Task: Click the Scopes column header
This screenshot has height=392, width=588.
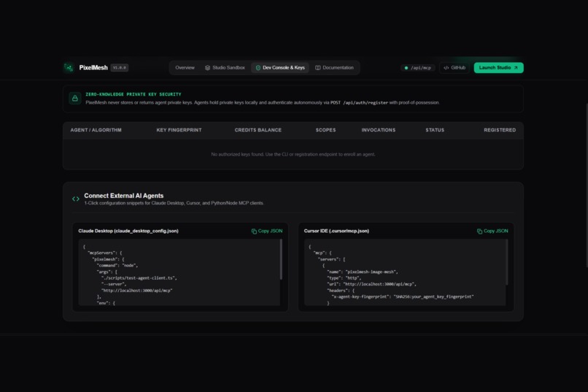Action: pos(325,130)
